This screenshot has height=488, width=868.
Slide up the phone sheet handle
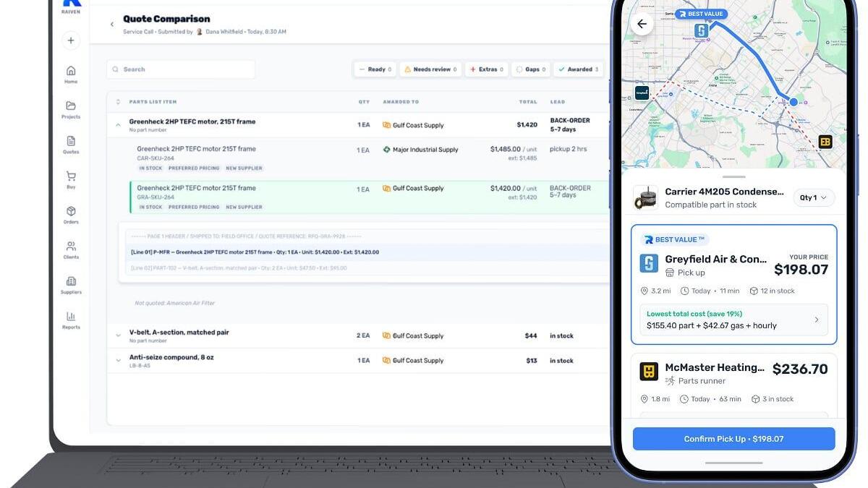tap(733, 176)
